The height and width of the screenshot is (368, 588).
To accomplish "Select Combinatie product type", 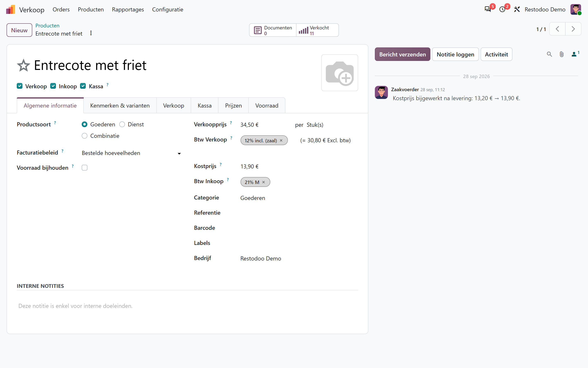I will [85, 136].
